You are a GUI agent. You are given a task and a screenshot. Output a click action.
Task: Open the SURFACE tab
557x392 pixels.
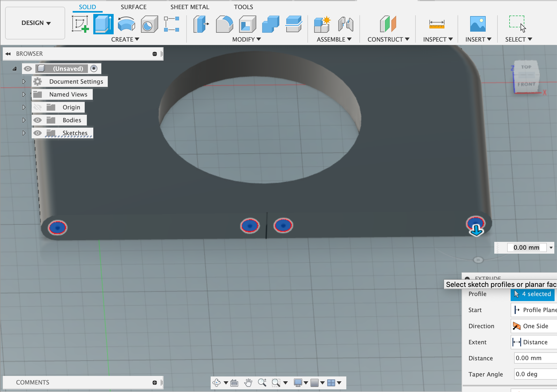pos(133,7)
